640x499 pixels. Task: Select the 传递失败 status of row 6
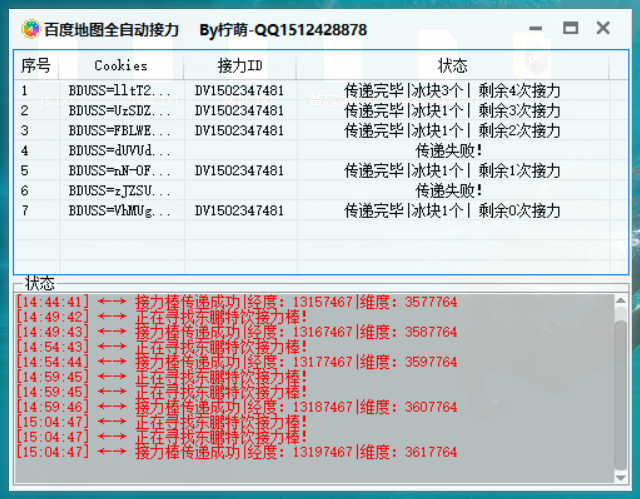tap(449, 191)
